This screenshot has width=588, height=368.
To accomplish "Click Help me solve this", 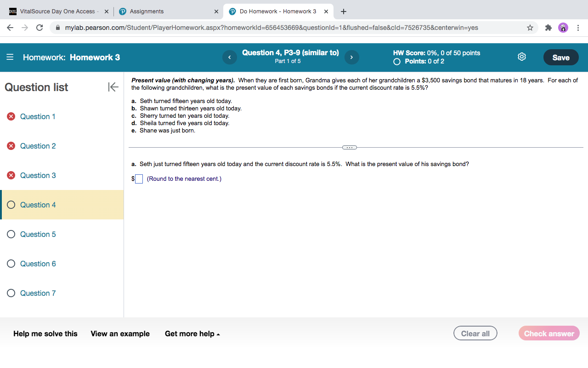I will (45, 333).
